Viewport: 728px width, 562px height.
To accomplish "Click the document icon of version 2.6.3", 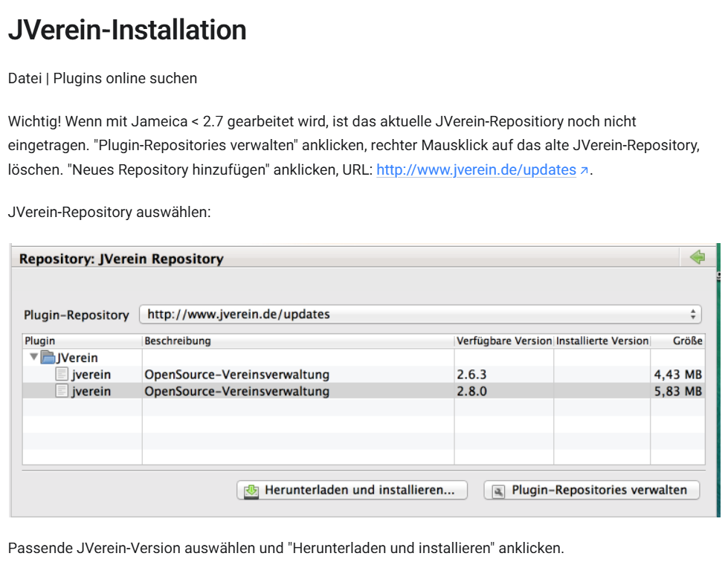I will pyautogui.click(x=62, y=374).
